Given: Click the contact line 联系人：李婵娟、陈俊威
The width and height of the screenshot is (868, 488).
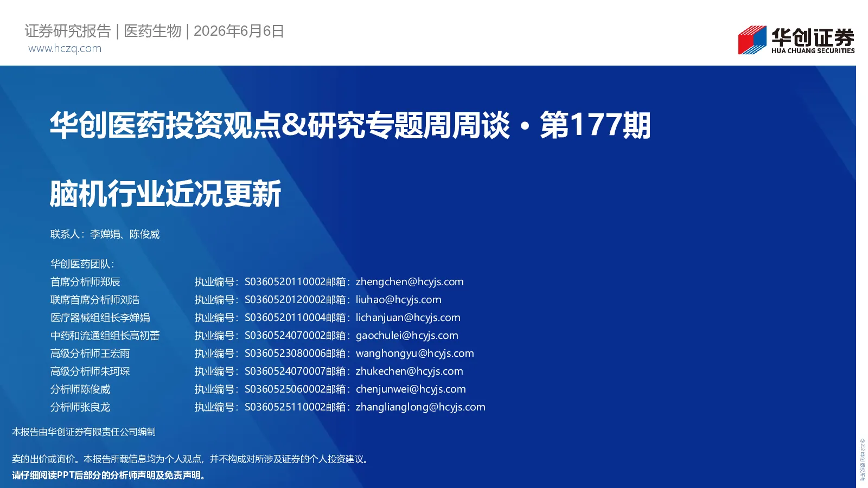Looking at the screenshot, I should [105, 234].
